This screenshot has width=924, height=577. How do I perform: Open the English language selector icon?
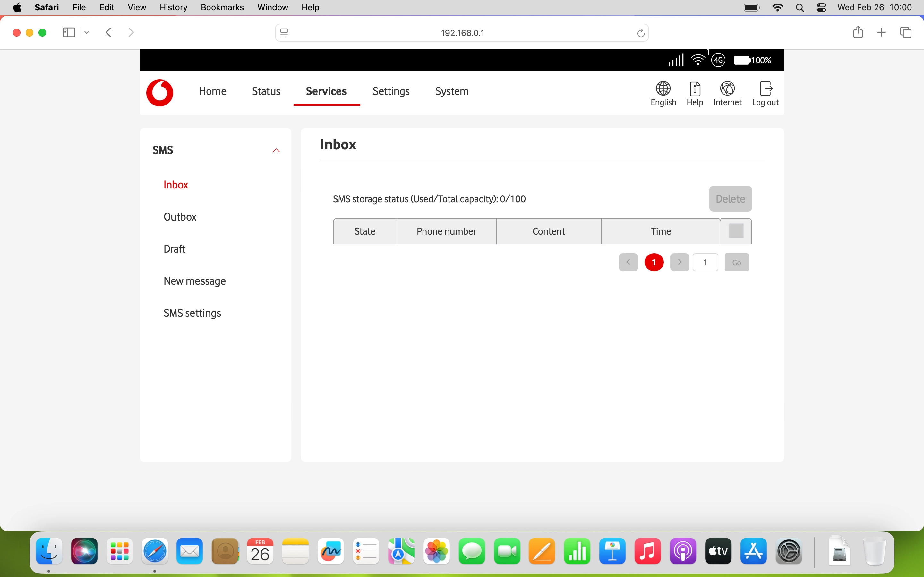[663, 88]
